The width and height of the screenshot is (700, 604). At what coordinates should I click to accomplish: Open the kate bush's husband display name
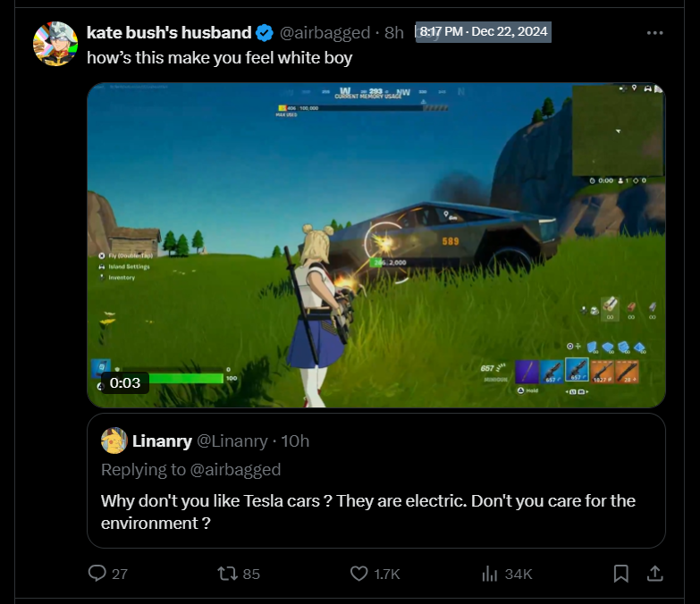(169, 32)
